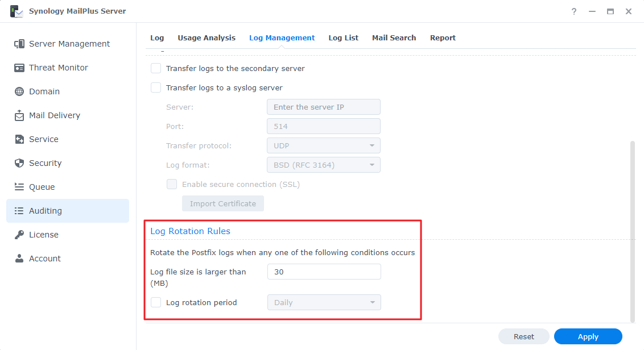Open the Server Management panel icon
The image size is (644, 350).
tap(19, 43)
